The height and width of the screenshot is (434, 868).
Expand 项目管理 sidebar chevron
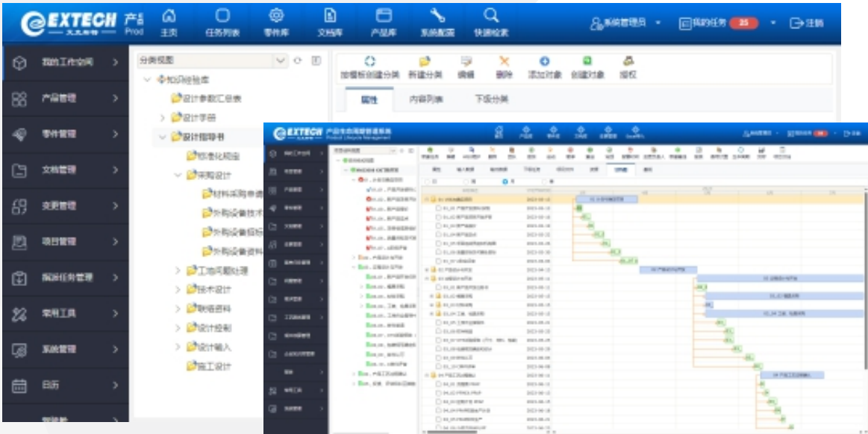tap(115, 242)
